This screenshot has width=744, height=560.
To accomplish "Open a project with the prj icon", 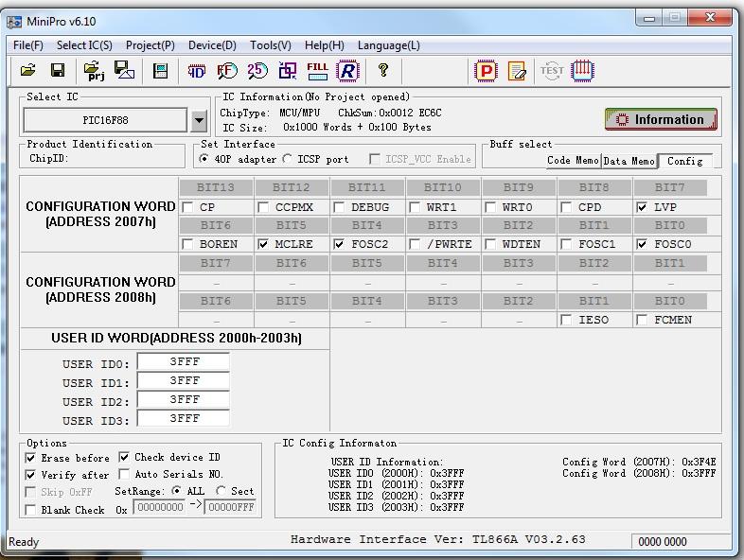I will point(94,71).
